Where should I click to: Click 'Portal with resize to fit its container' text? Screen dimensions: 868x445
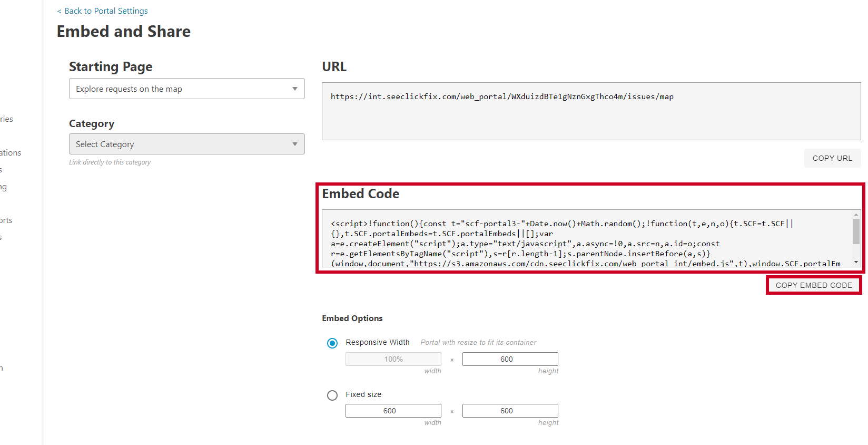point(478,343)
